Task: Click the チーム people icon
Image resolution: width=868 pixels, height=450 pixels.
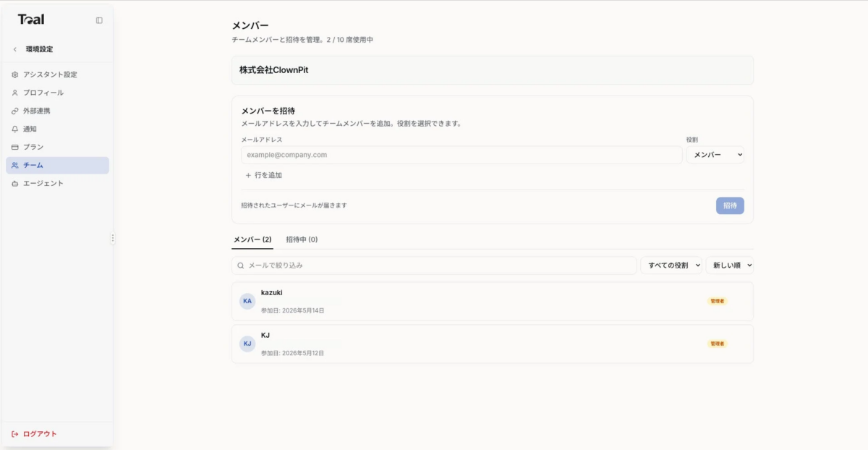Action: [15, 165]
